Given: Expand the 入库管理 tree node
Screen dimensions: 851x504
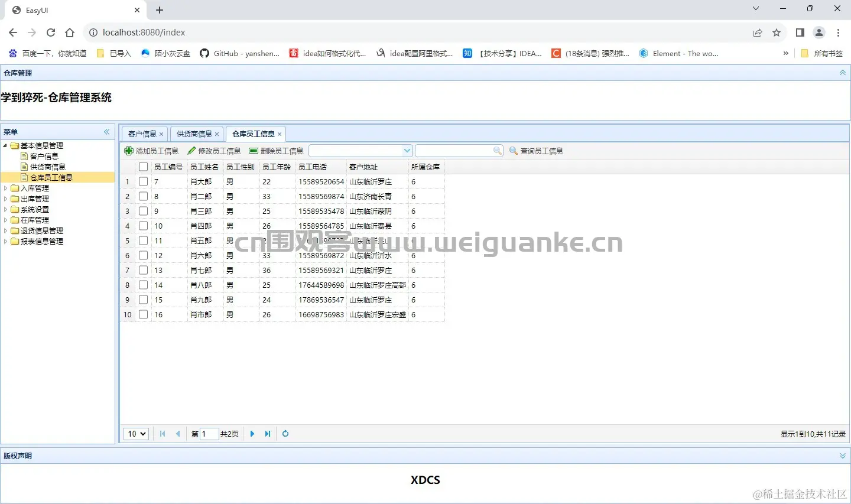Looking at the screenshot, I should (x=5, y=188).
